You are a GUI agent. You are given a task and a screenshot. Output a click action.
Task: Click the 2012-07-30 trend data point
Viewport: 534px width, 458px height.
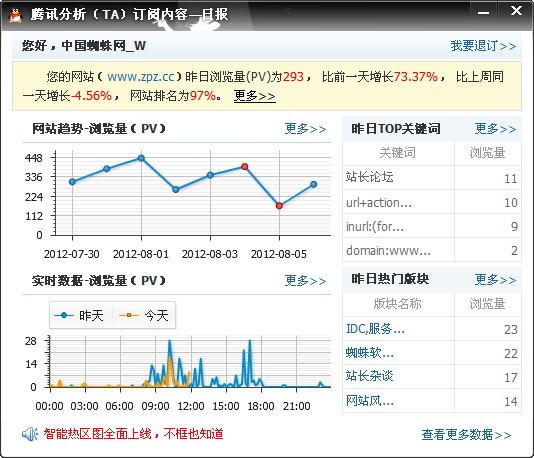click(72, 182)
